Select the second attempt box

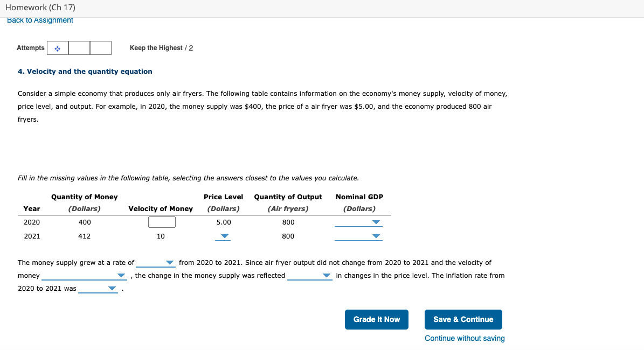[79, 48]
